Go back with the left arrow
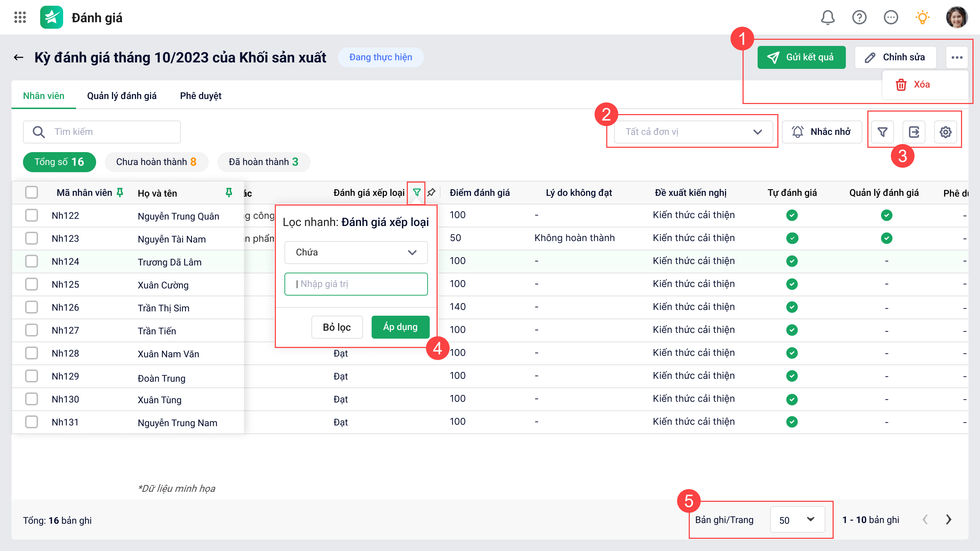 click(18, 57)
